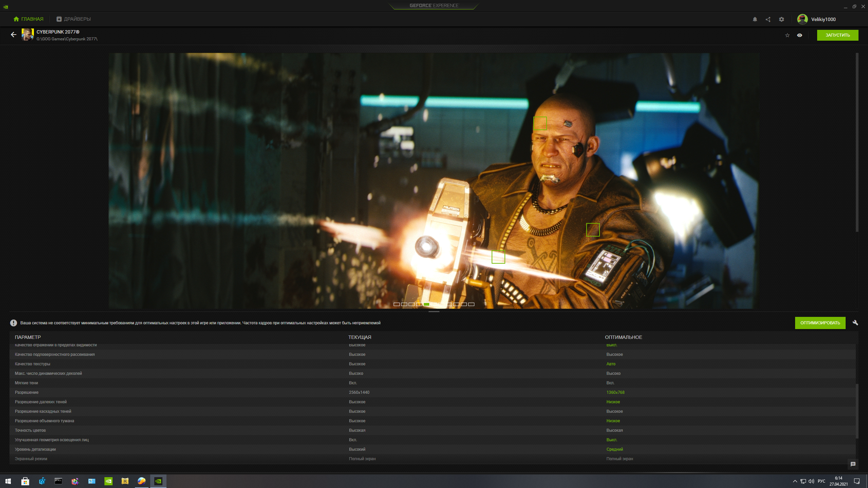This screenshot has width=868, height=488.
Task: Open taskbar clock showing 6:14
Action: pyautogui.click(x=839, y=481)
